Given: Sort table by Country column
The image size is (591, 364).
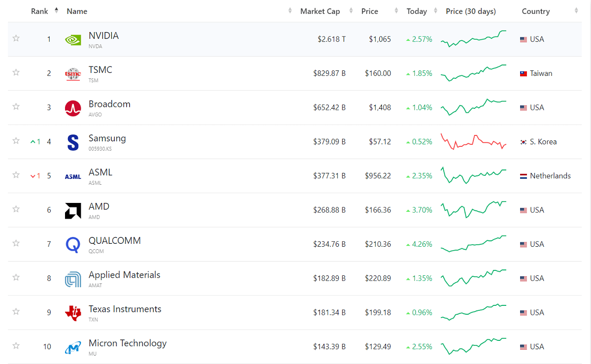Looking at the screenshot, I should point(536,11).
